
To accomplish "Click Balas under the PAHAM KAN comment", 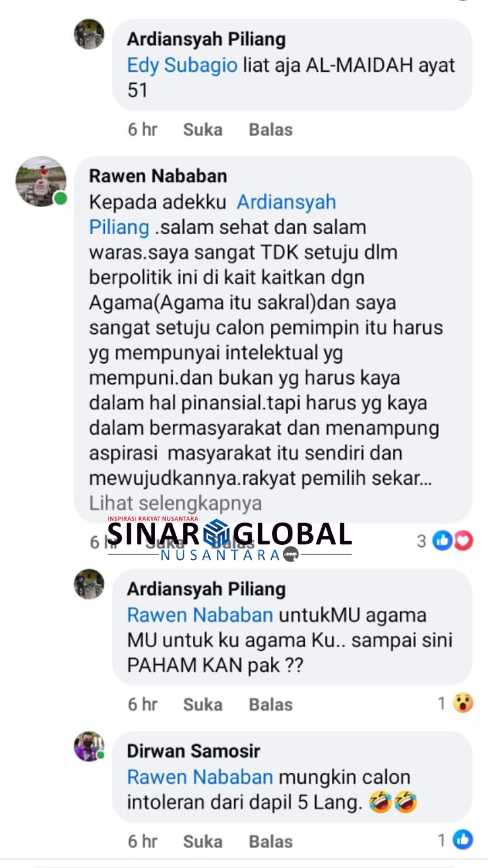I will click(x=271, y=704).
